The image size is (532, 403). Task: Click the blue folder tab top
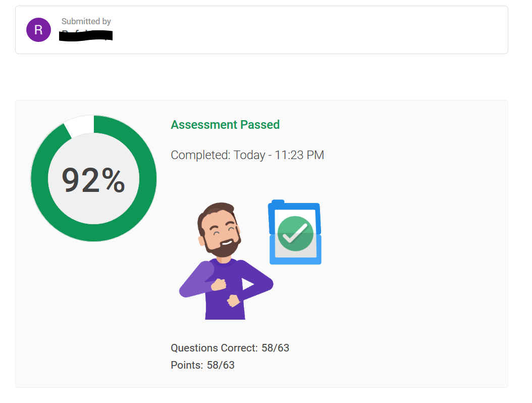pos(278,203)
